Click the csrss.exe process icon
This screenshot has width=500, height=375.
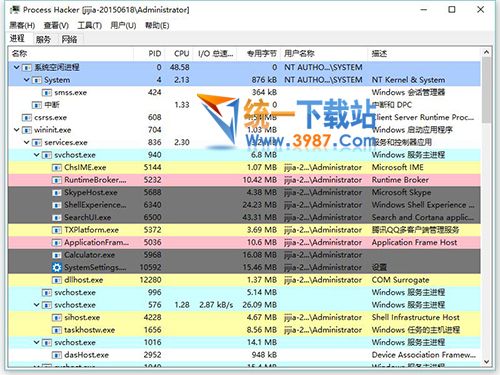[26, 118]
